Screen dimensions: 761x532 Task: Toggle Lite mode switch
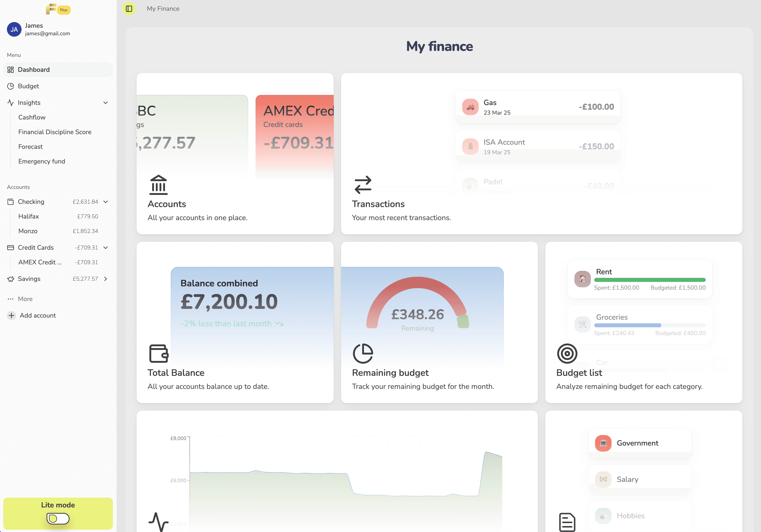(x=58, y=518)
